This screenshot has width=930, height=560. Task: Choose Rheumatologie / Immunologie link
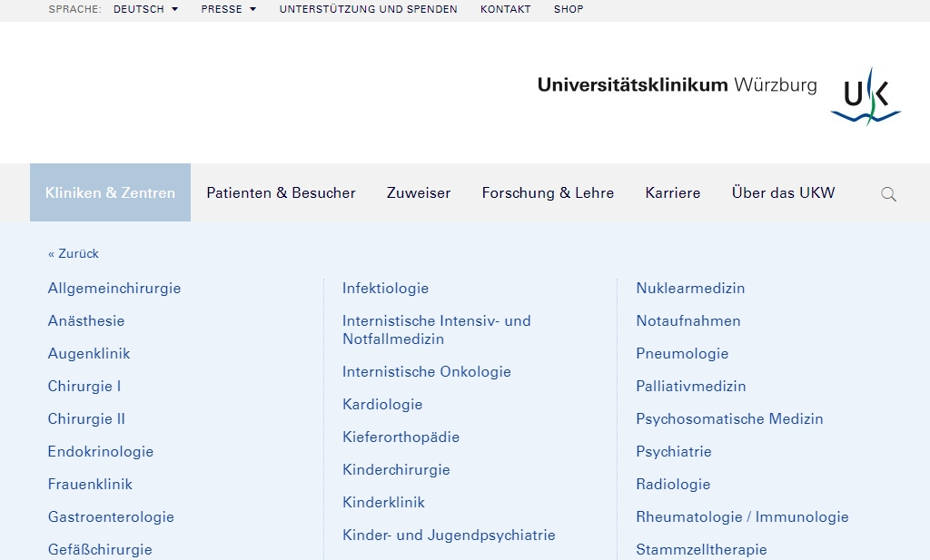[742, 516]
